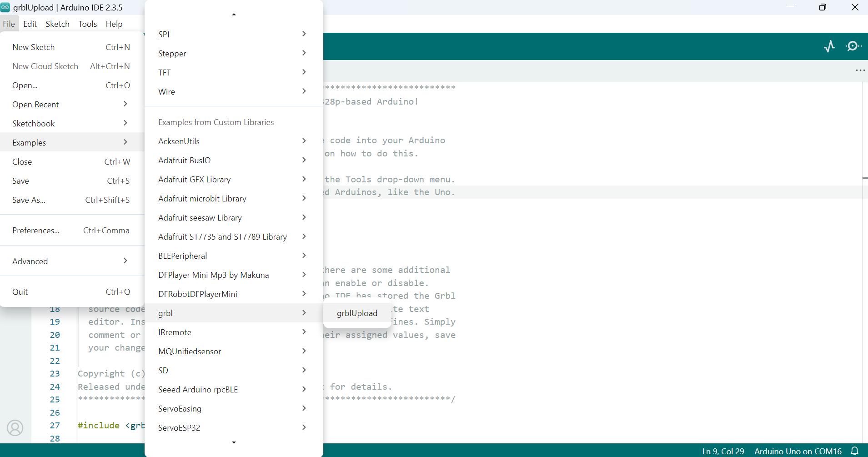Expand SD examples submenu
The image size is (868, 457).
coord(234,371)
